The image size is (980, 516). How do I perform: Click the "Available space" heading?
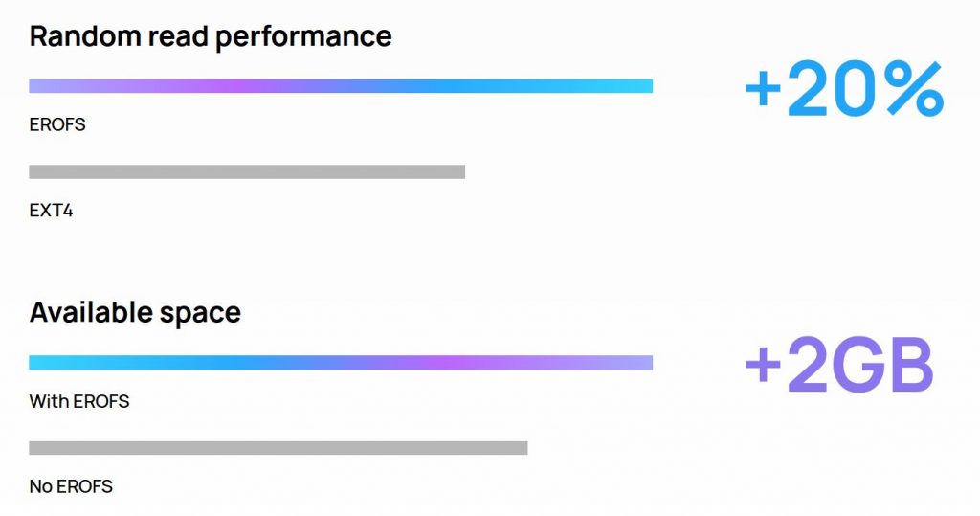(135, 313)
